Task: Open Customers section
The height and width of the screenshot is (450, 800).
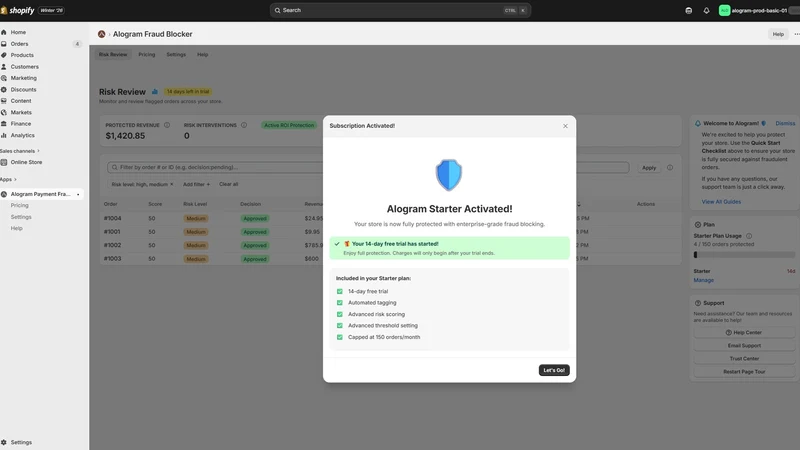Action: pyautogui.click(x=24, y=67)
